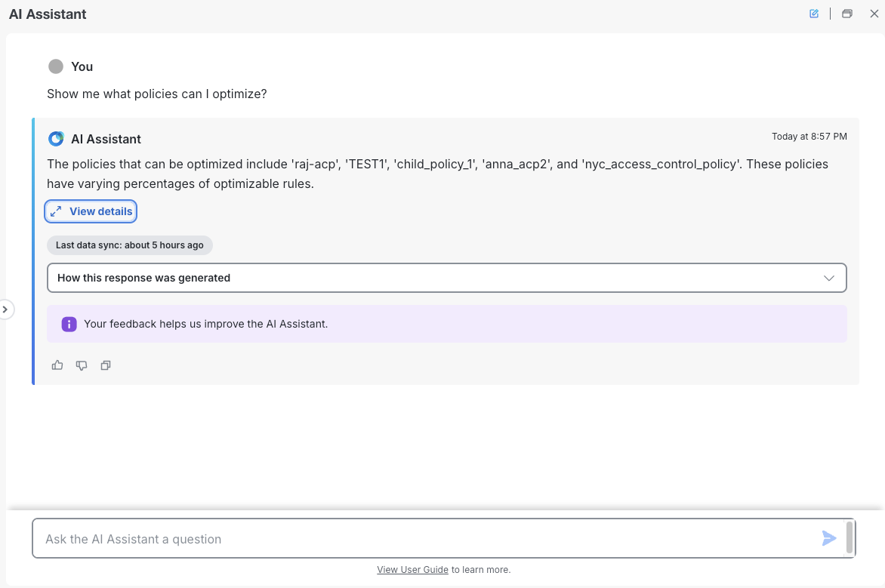The height and width of the screenshot is (588, 885).
Task: Give thumbs up to the AI response
Action: tap(57, 365)
